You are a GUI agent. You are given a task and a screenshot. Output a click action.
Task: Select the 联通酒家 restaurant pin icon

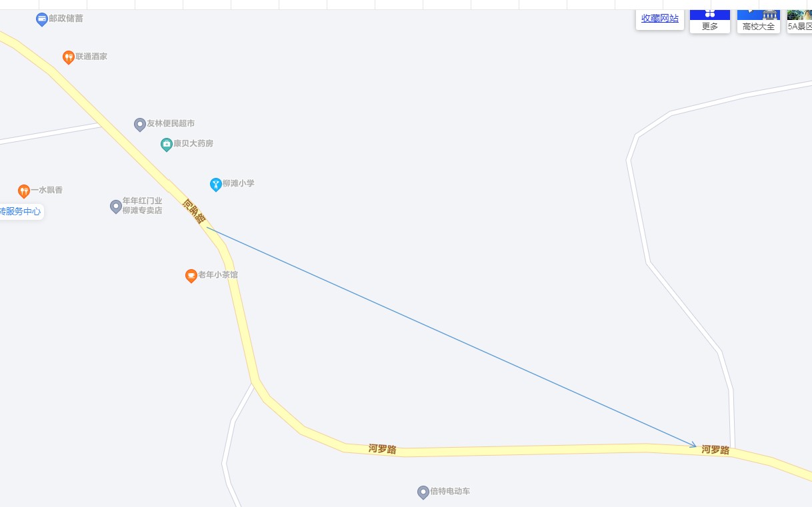coord(68,57)
